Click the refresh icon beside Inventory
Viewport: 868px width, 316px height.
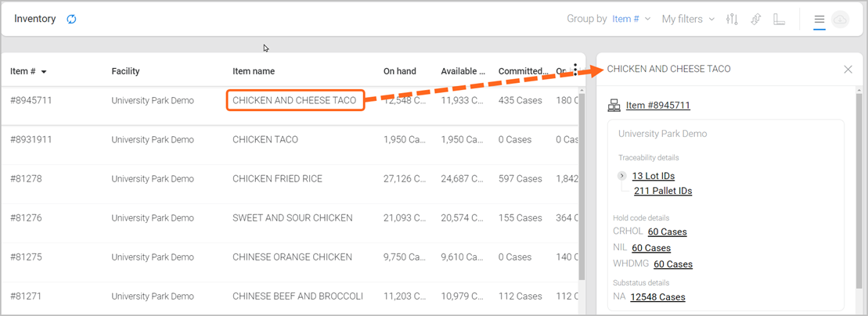tap(71, 19)
